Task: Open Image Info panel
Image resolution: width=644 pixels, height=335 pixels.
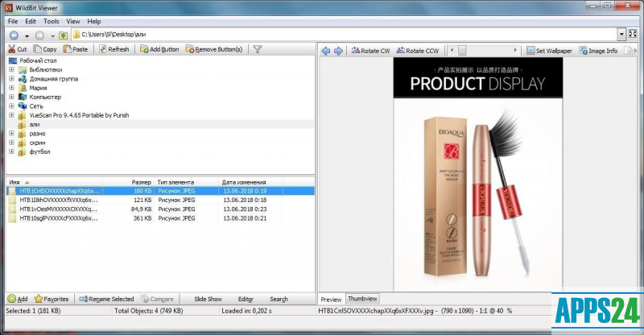Action: [x=598, y=51]
